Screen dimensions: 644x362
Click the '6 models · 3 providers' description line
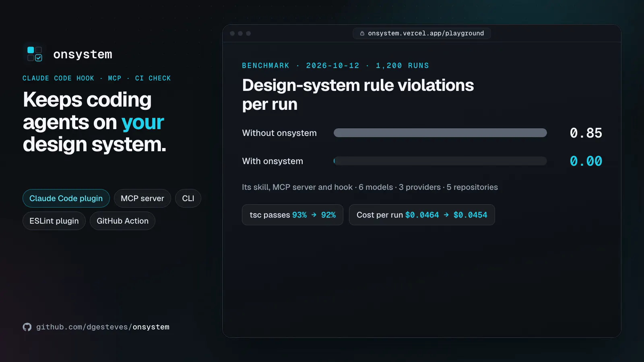370,187
